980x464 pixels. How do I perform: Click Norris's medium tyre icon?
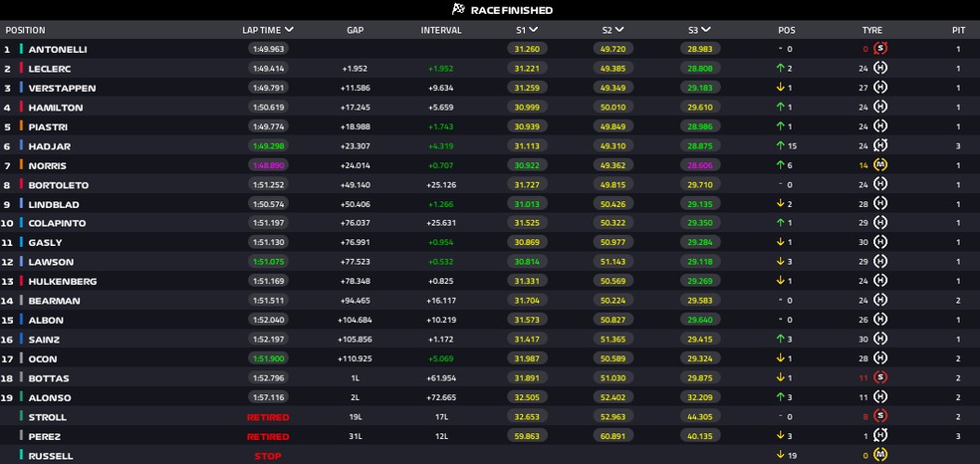[x=880, y=165]
